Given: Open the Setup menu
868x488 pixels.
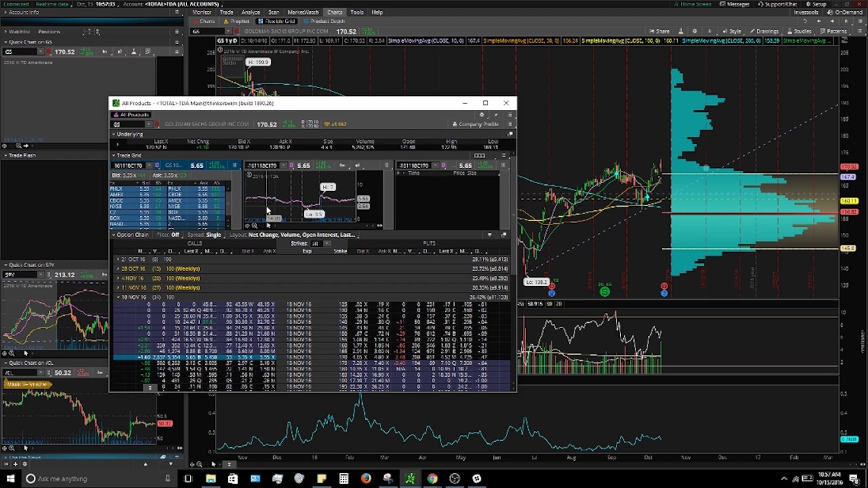Looking at the screenshot, I should click(816, 4).
